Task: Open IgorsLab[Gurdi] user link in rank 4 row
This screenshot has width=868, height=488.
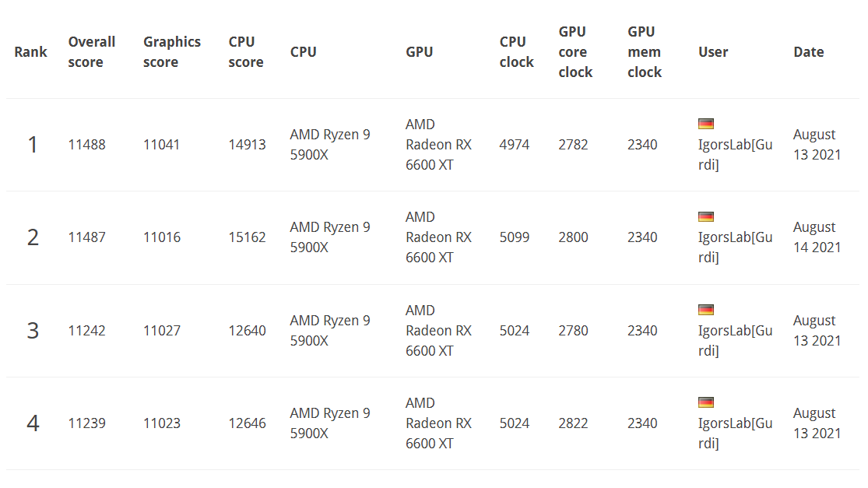Action: [x=735, y=434]
